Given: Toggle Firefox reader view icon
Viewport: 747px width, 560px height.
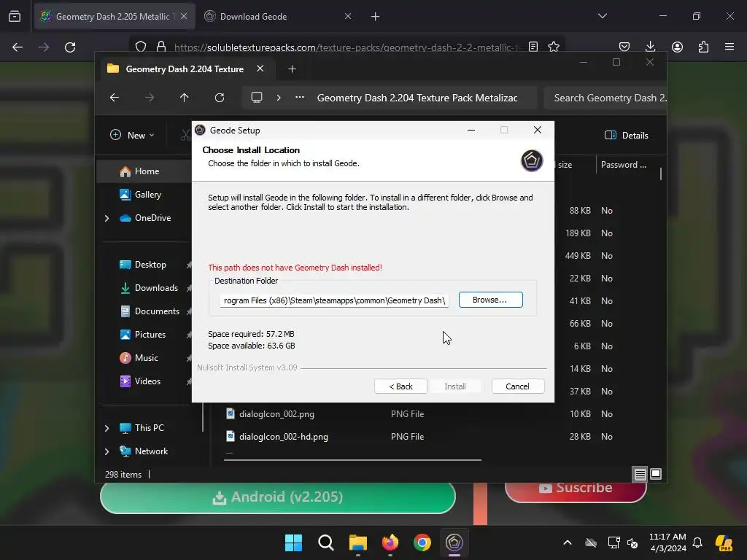Looking at the screenshot, I should [x=533, y=47].
